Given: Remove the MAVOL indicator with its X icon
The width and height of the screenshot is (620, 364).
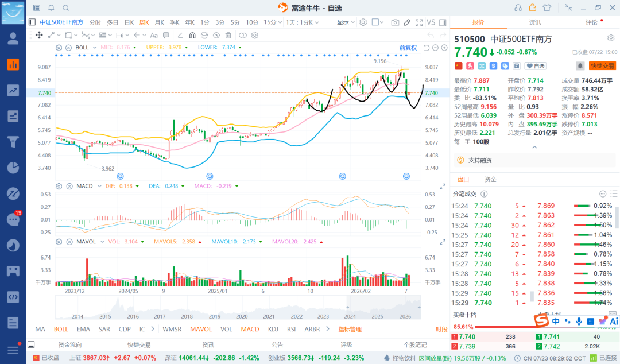Looking at the screenshot, I should (x=69, y=242).
